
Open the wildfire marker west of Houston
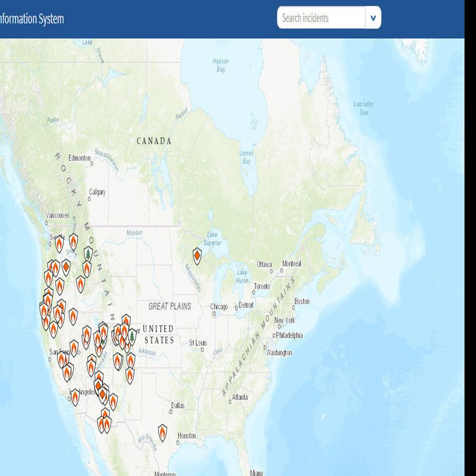click(x=162, y=432)
